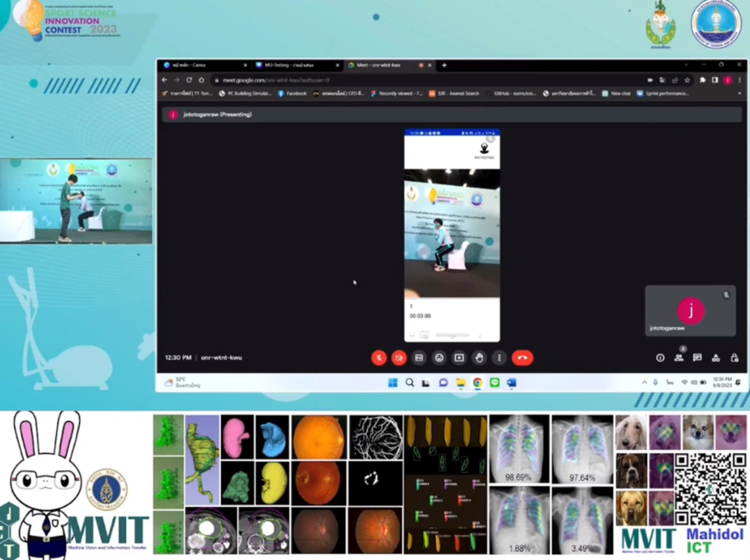Open Meet more options menu
The width and height of the screenshot is (750, 560).
pyautogui.click(x=499, y=358)
